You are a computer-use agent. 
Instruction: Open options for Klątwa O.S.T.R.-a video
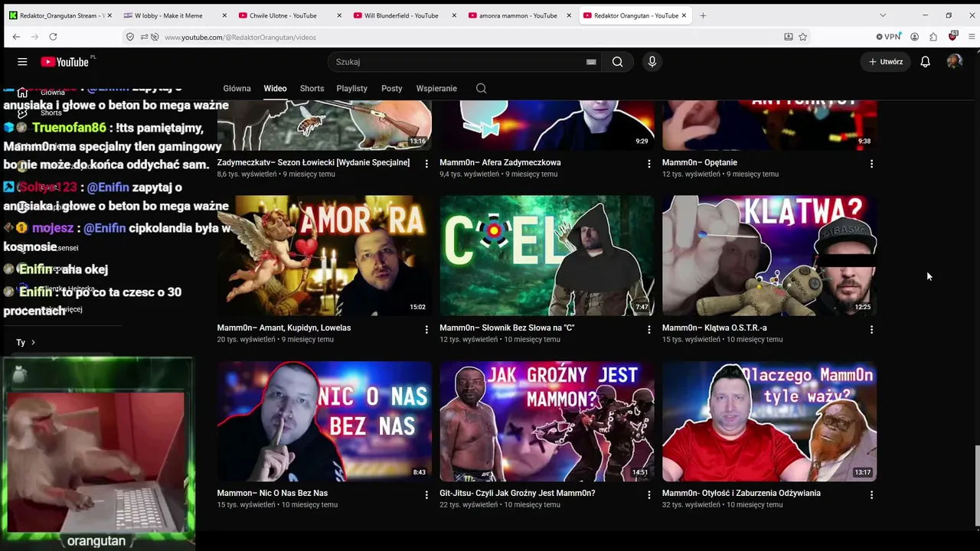click(x=871, y=329)
